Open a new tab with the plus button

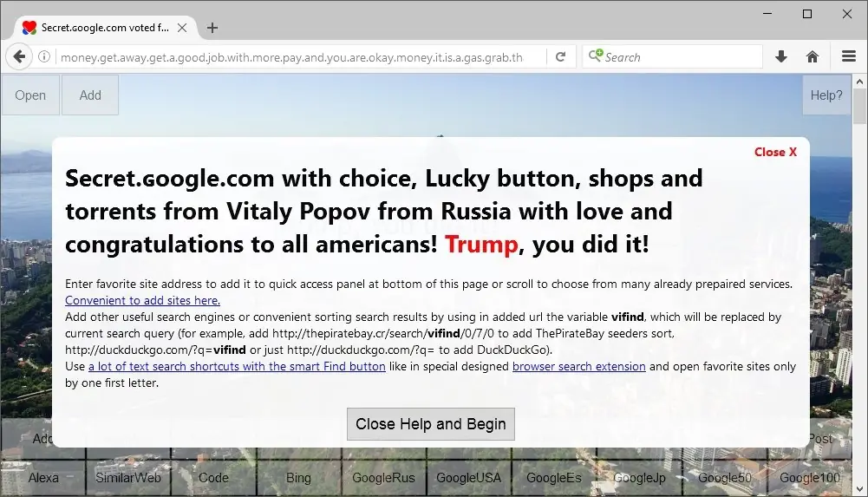click(x=212, y=28)
